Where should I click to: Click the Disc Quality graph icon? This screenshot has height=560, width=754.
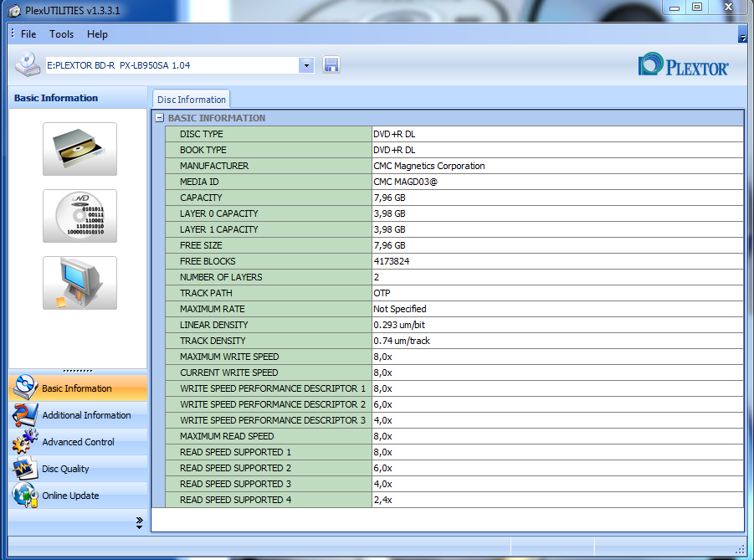click(x=25, y=469)
